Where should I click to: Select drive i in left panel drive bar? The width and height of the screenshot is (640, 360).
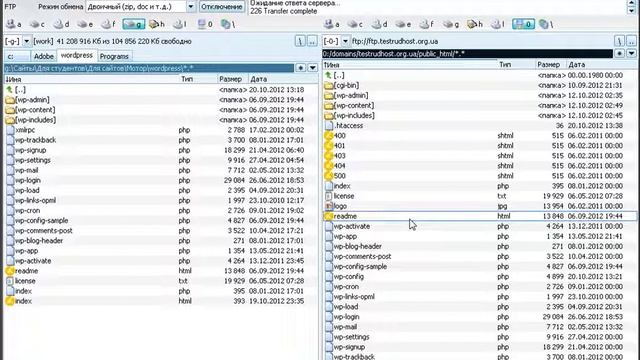179,24
